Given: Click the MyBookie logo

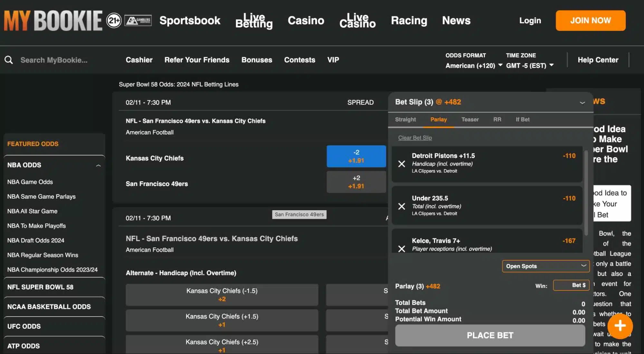Looking at the screenshot, I should (53, 21).
